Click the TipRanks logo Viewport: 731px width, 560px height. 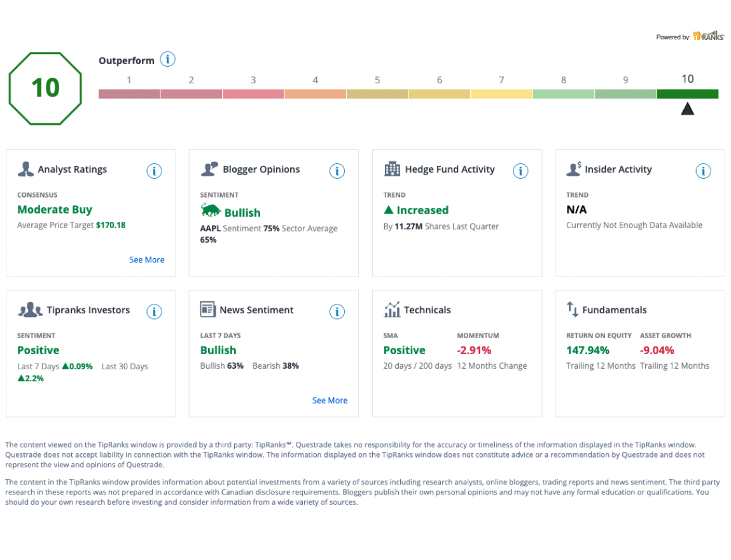click(708, 36)
